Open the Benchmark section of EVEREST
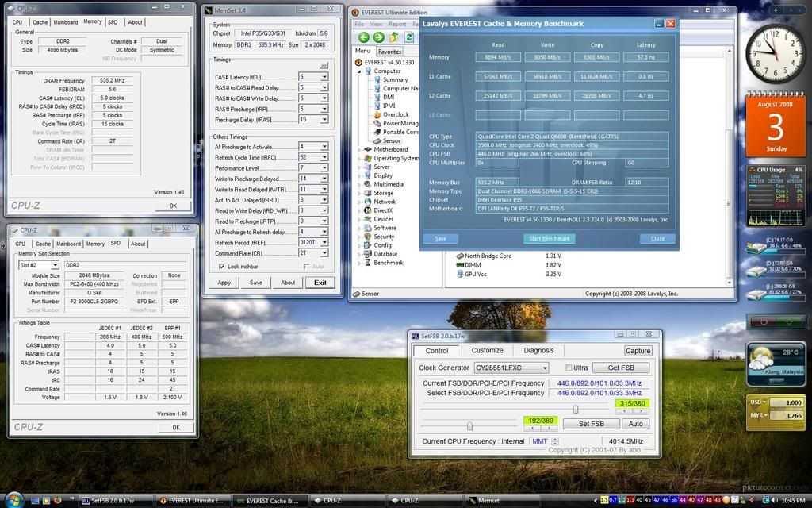The width and height of the screenshot is (812, 508). click(390, 262)
